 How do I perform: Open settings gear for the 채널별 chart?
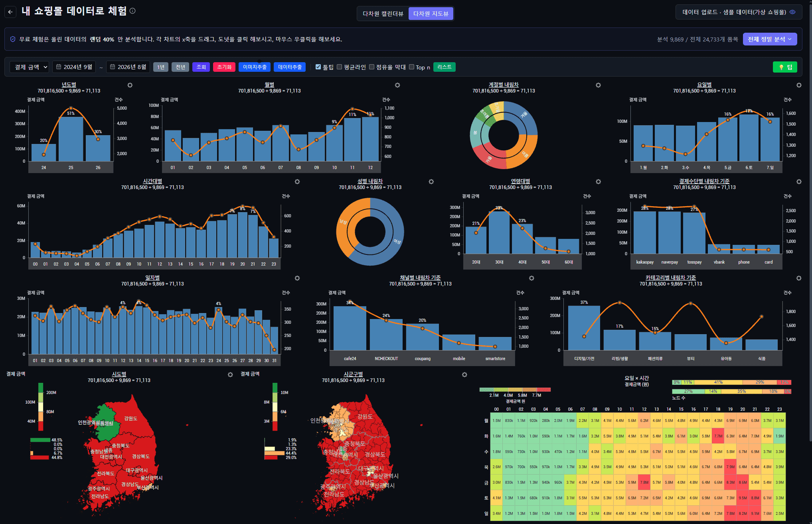531,278
